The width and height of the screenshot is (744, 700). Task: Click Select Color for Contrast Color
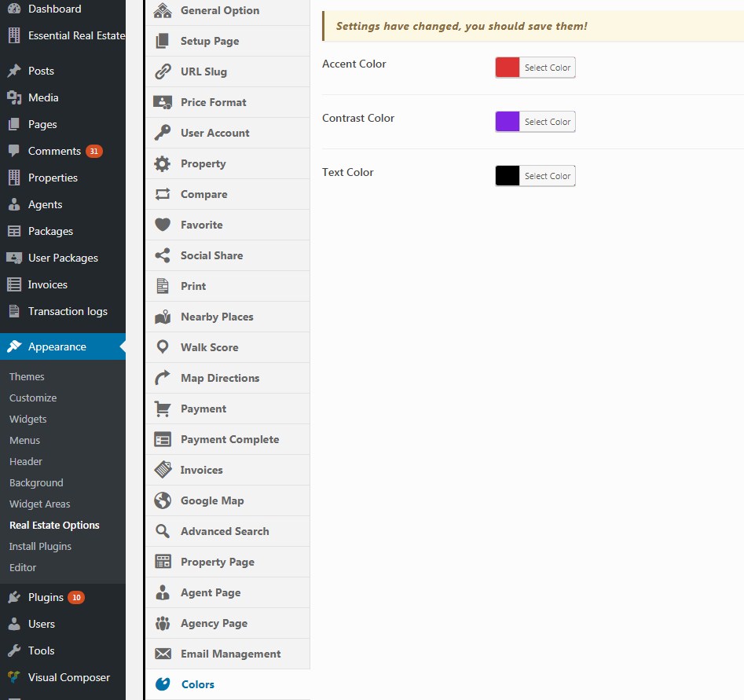click(x=547, y=122)
